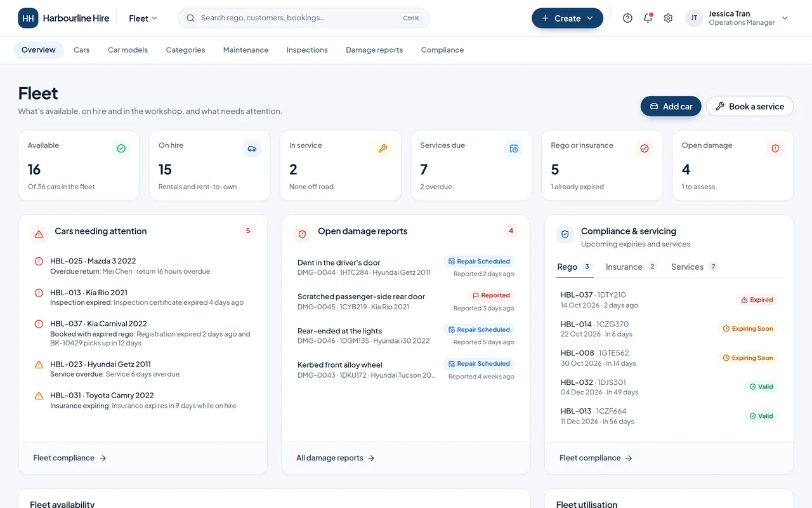Click the Services due calendar icon

point(514,149)
